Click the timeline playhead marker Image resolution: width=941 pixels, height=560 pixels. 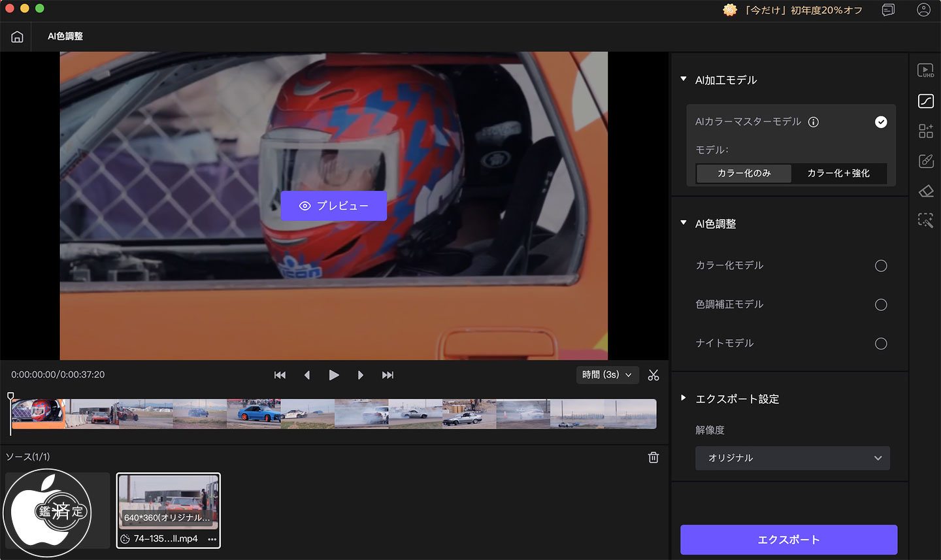[10, 397]
